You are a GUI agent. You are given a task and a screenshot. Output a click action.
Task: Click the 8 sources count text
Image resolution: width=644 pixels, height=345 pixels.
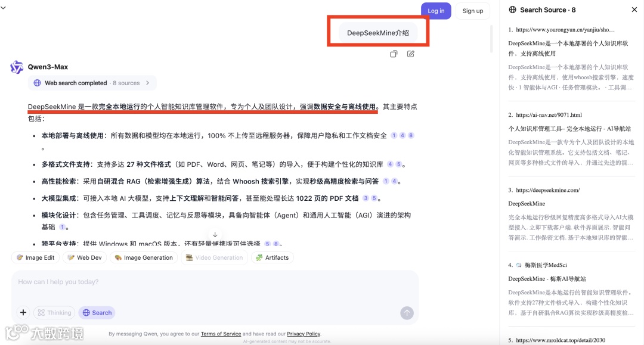(x=126, y=83)
